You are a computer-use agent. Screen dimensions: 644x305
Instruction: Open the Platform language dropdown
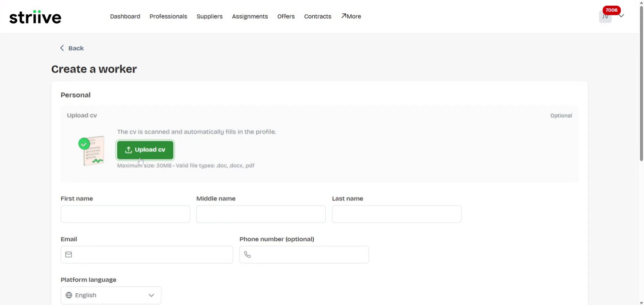click(x=111, y=295)
